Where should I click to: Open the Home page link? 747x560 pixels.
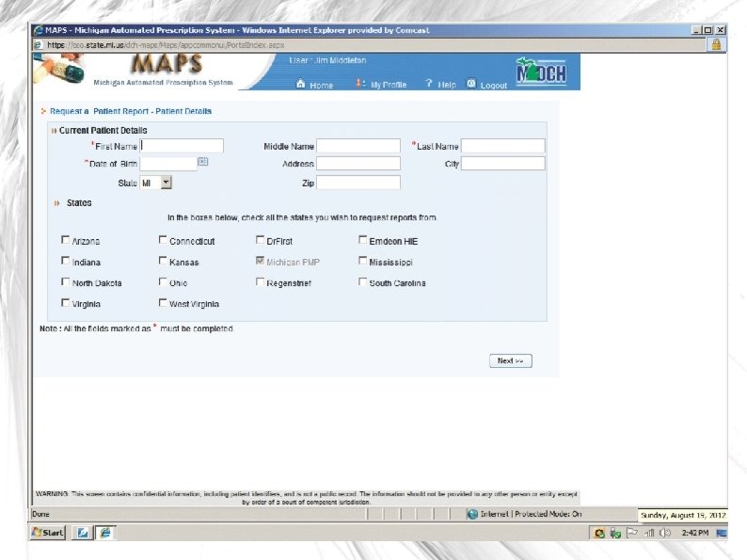321,86
